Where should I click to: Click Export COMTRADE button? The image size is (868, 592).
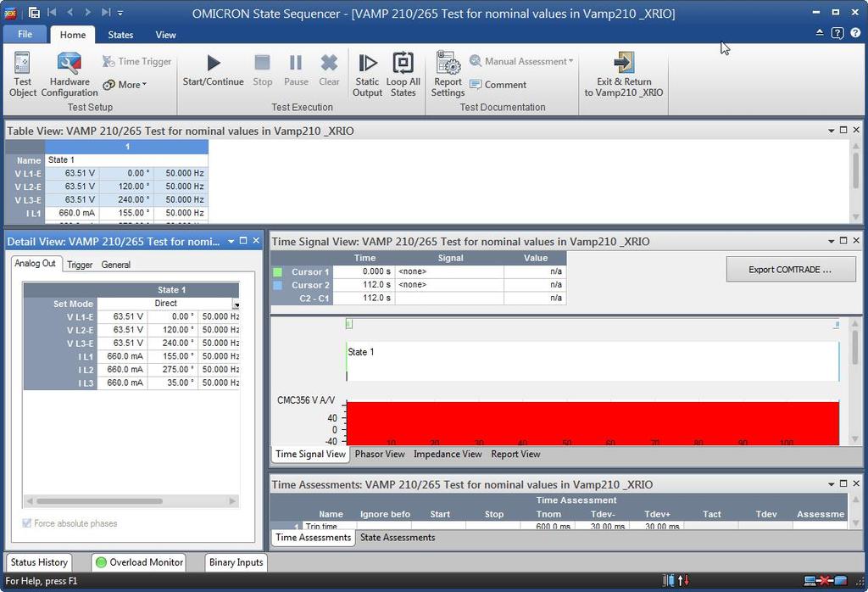coord(791,270)
